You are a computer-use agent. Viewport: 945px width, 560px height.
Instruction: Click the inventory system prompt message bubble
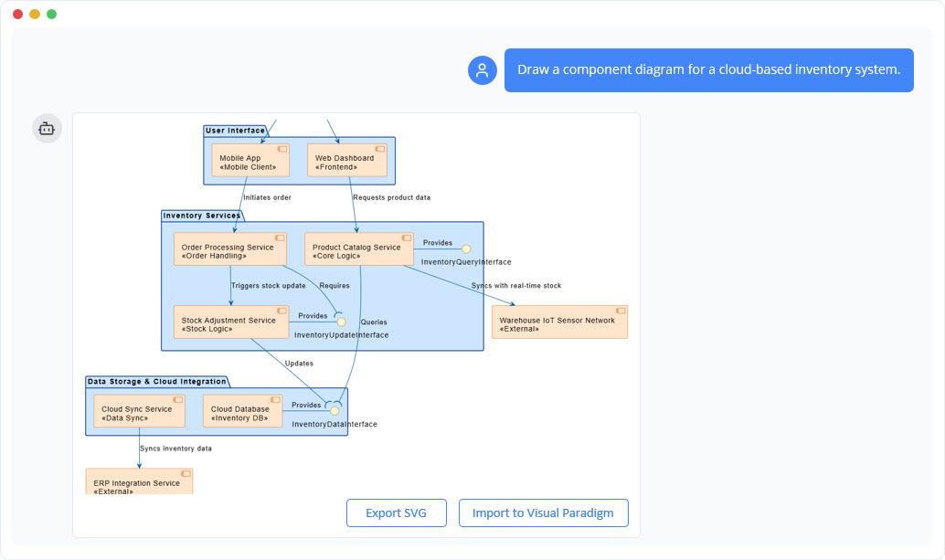click(708, 69)
